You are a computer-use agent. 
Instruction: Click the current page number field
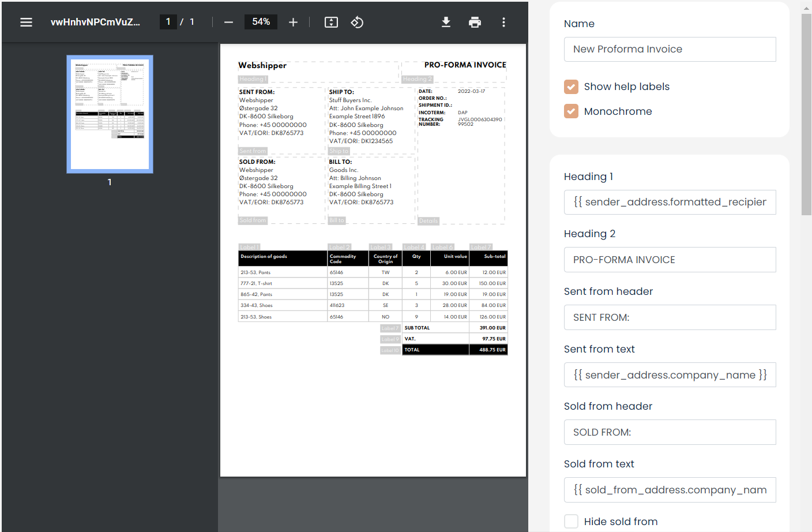point(168,22)
